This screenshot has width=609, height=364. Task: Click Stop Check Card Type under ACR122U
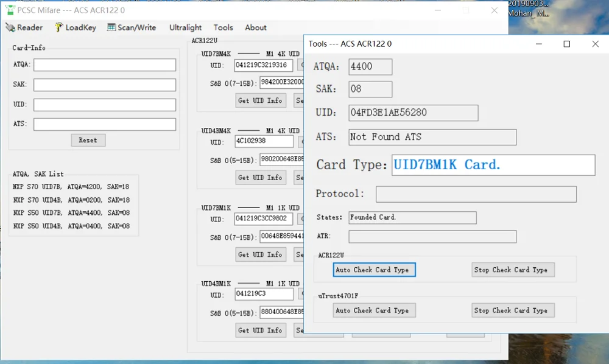(x=513, y=270)
